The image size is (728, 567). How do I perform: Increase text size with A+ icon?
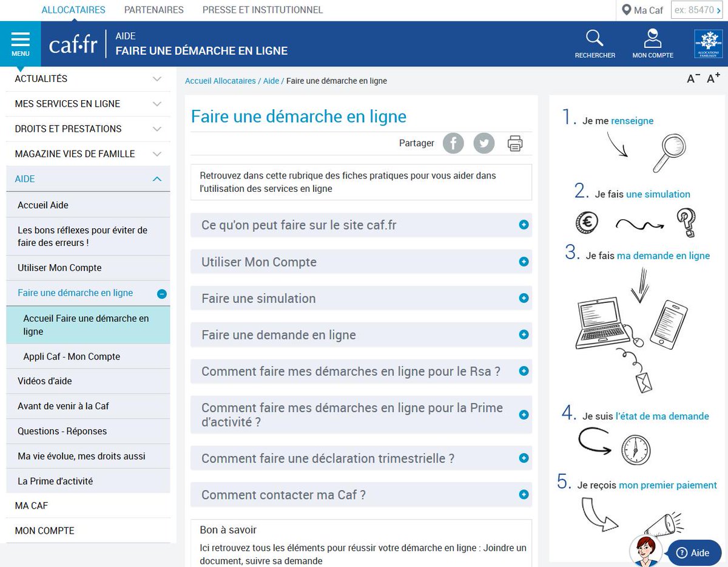(x=713, y=78)
